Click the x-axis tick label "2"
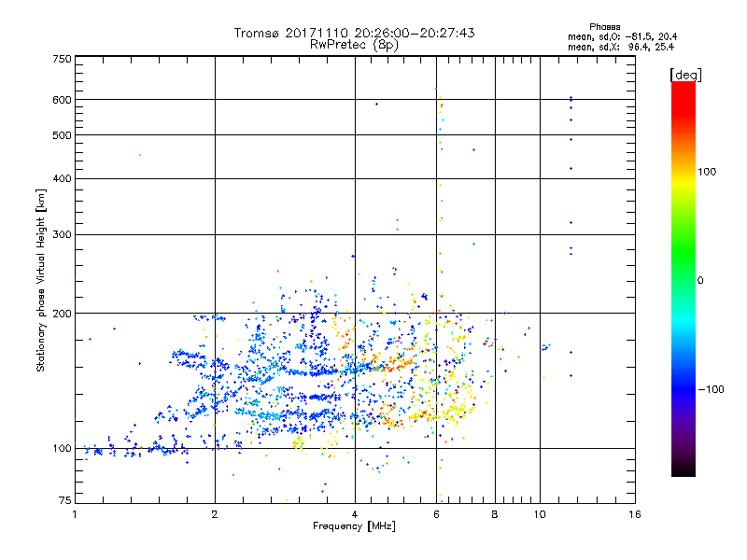This screenshot has height=560, width=747. [x=215, y=514]
